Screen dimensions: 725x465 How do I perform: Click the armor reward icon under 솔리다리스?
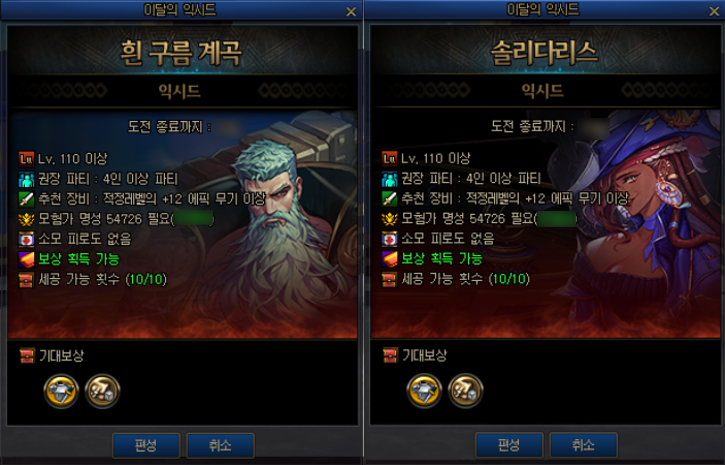coord(424,391)
